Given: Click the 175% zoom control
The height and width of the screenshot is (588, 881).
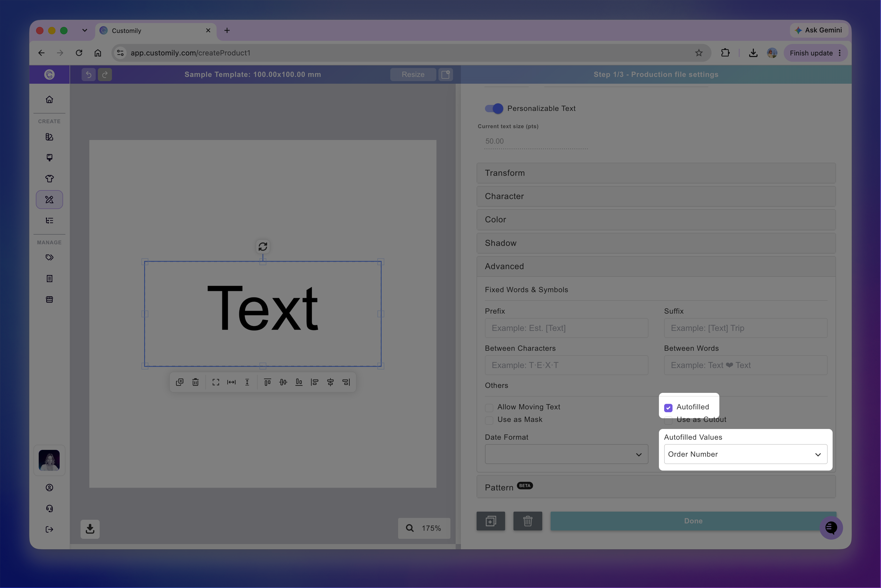Looking at the screenshot, I should click(424, 528).
